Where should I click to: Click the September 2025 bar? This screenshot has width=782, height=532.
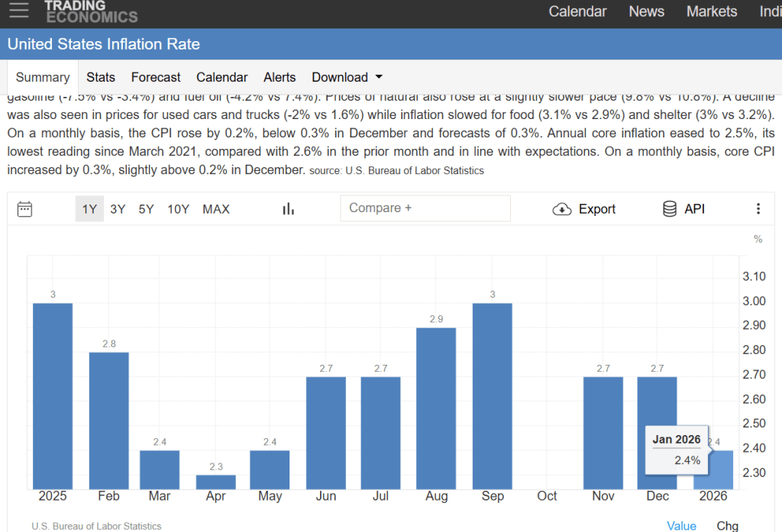[x=493, y=395]
